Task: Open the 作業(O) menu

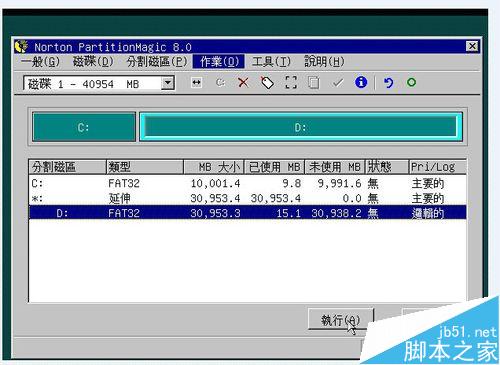Action: click(x=219, y=62)
